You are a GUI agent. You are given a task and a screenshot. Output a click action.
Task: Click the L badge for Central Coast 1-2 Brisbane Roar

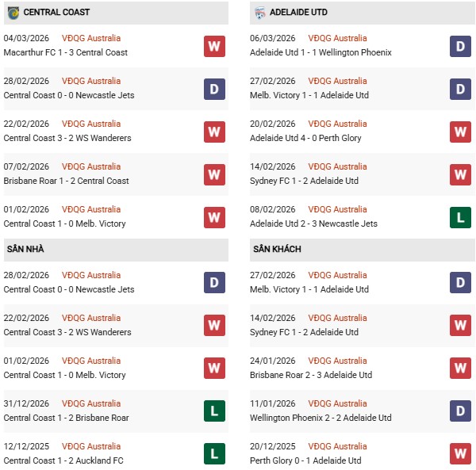click(x=214, y=411)
